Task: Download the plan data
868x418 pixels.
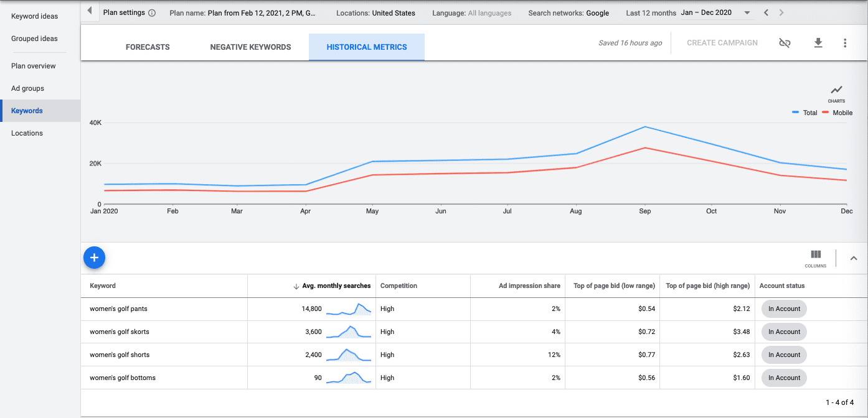Action: click(x=818, y=42)
